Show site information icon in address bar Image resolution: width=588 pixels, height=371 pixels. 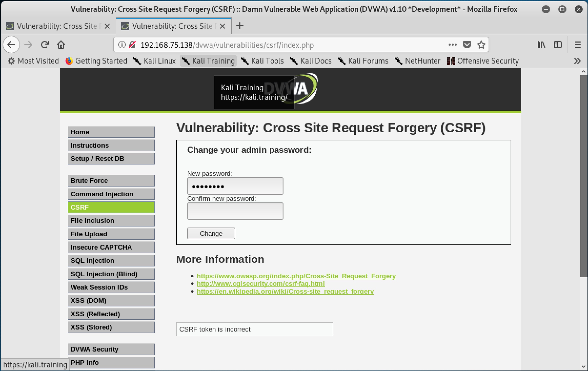pyautogui.click(x=122, y=45)
